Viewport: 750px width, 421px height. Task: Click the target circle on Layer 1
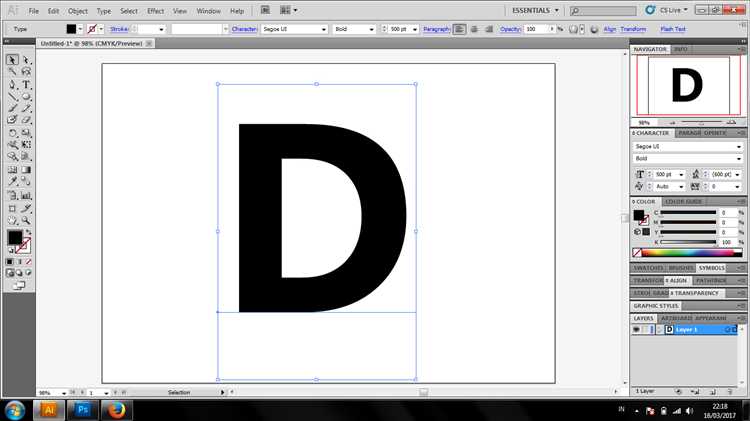tap(728, 330)
